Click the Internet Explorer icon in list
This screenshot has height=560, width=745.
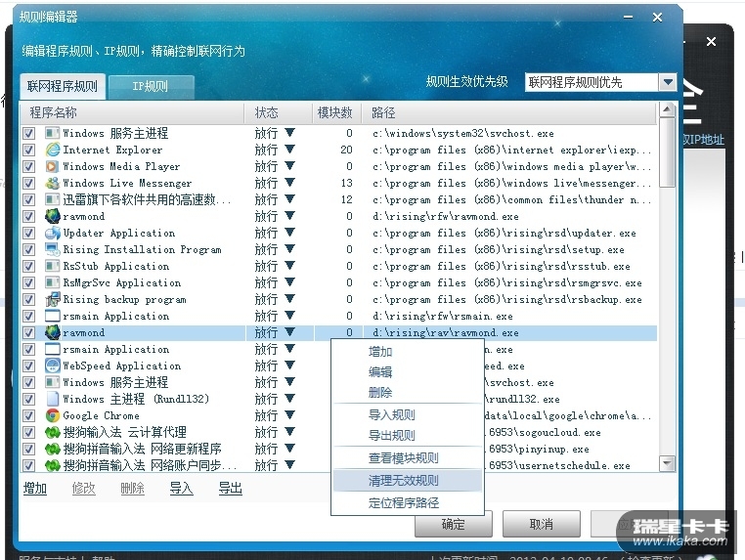52,150
